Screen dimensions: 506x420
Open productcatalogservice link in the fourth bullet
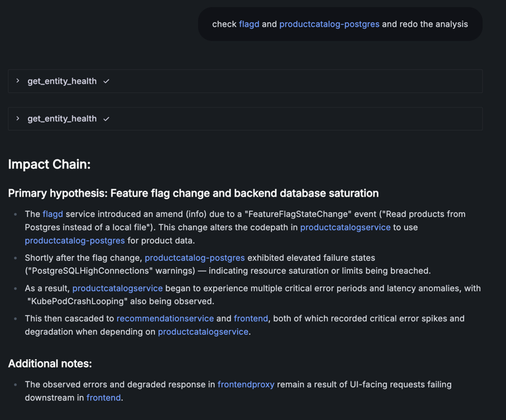(x=202, y=331)
